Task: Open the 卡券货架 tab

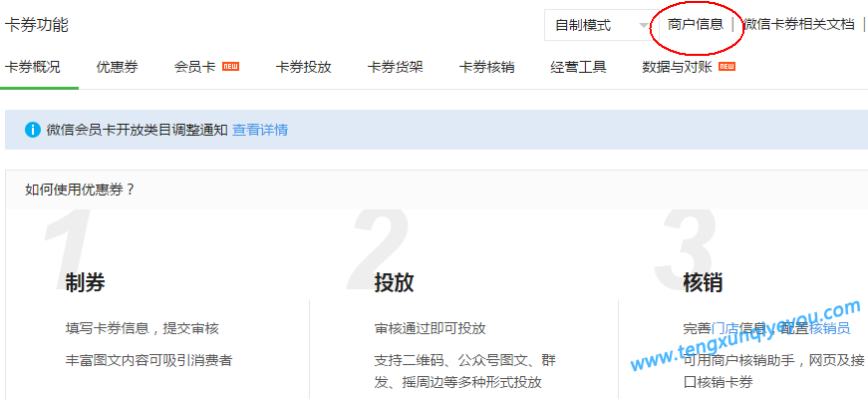Action: (x=396, y=68)
